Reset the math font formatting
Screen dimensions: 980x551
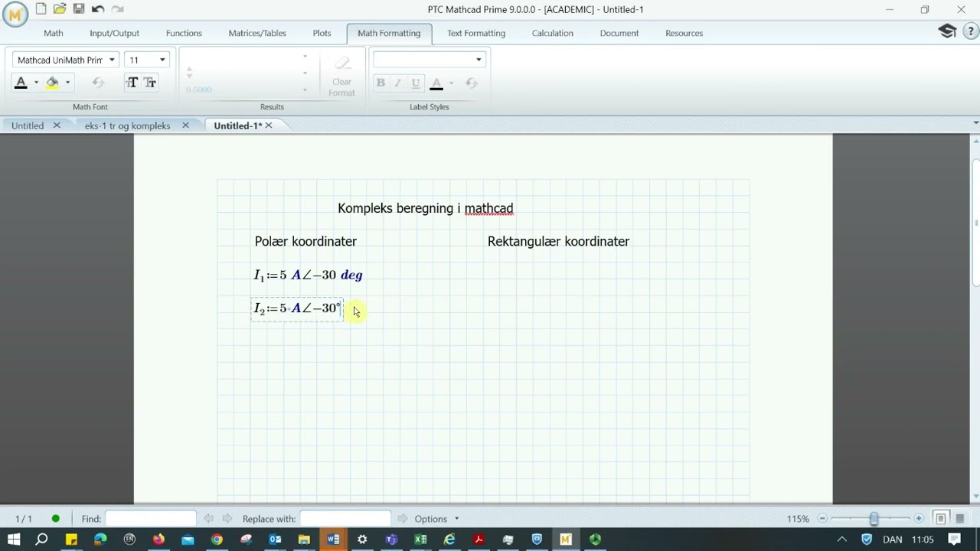point(98,83)
